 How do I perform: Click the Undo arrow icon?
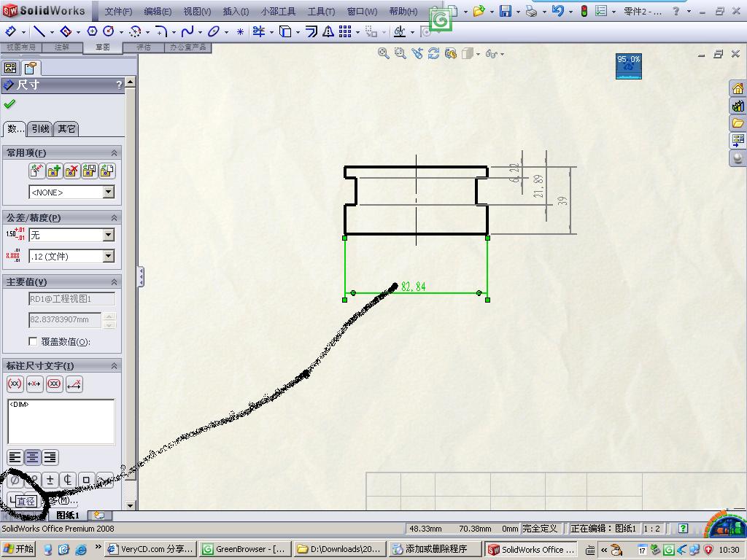[x=557, y=10]
